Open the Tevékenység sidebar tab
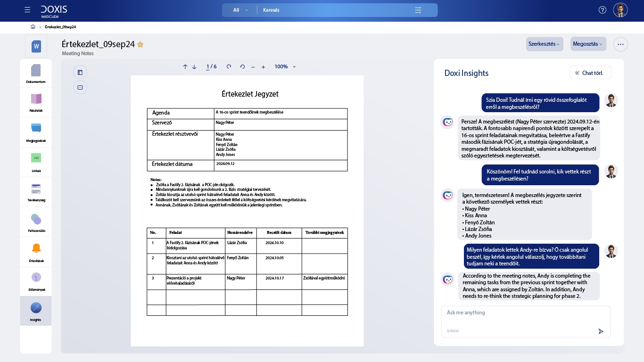The height and width of the screenshot is (362, 644). (x=36, y=192)
